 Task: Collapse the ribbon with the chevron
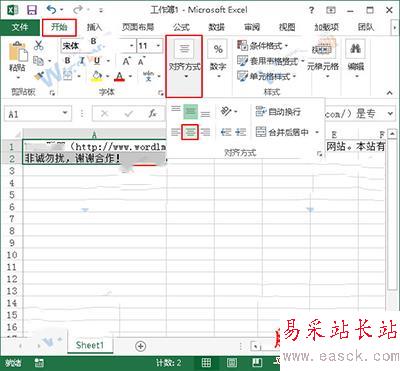(x=389, y=92)
